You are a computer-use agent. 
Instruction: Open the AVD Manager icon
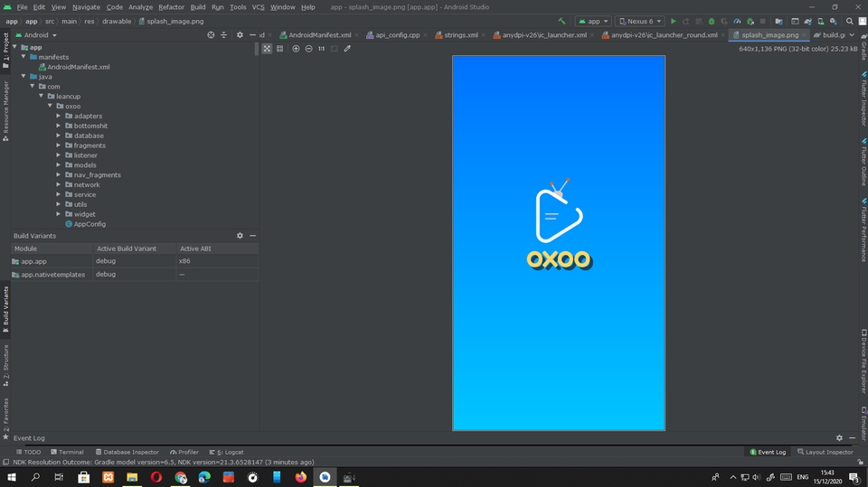pos(820,21)
